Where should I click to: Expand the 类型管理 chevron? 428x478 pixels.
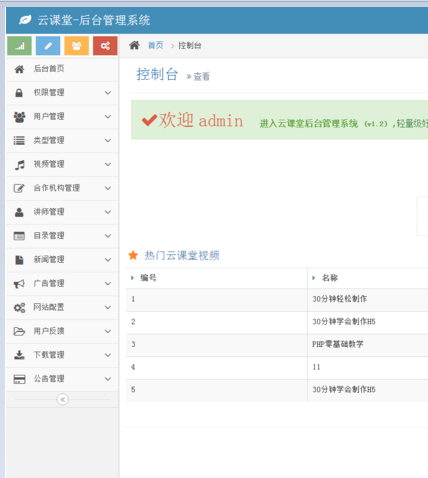pos(108,140)
